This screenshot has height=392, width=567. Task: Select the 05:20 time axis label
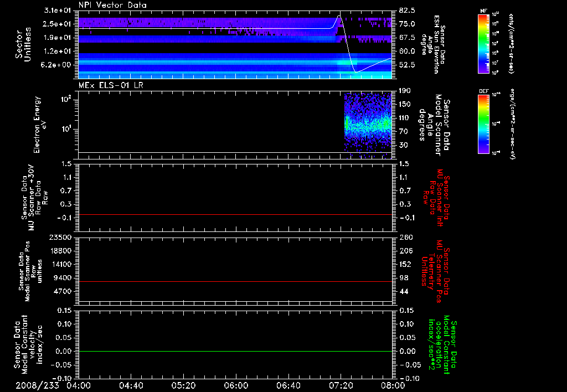tap(183, 385)
